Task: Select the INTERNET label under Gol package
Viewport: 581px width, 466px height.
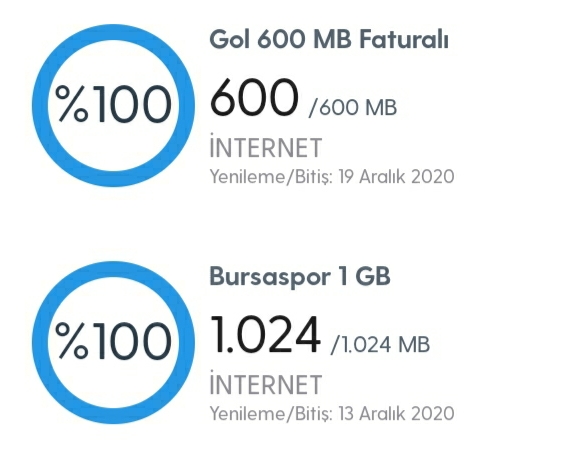Action: 266,146
